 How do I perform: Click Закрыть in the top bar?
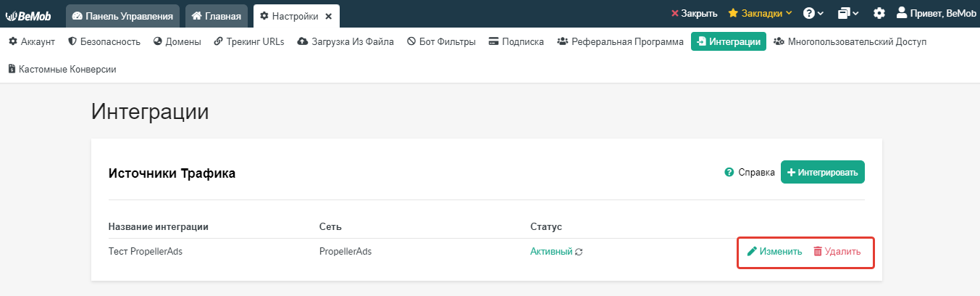pos(694,13)
